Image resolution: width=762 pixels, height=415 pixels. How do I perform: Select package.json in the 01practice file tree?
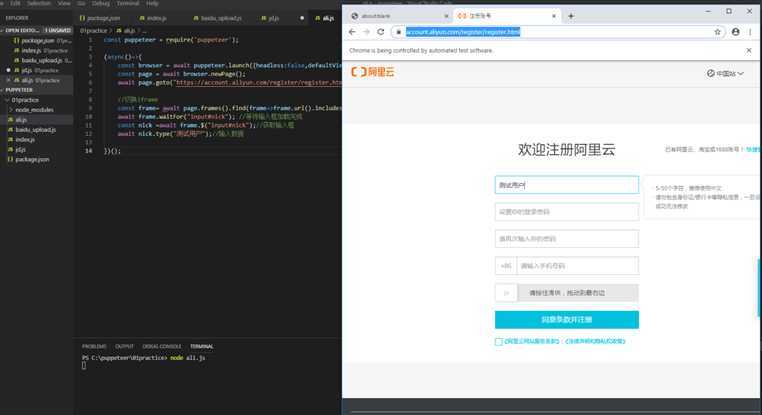[x=36, y=159]
